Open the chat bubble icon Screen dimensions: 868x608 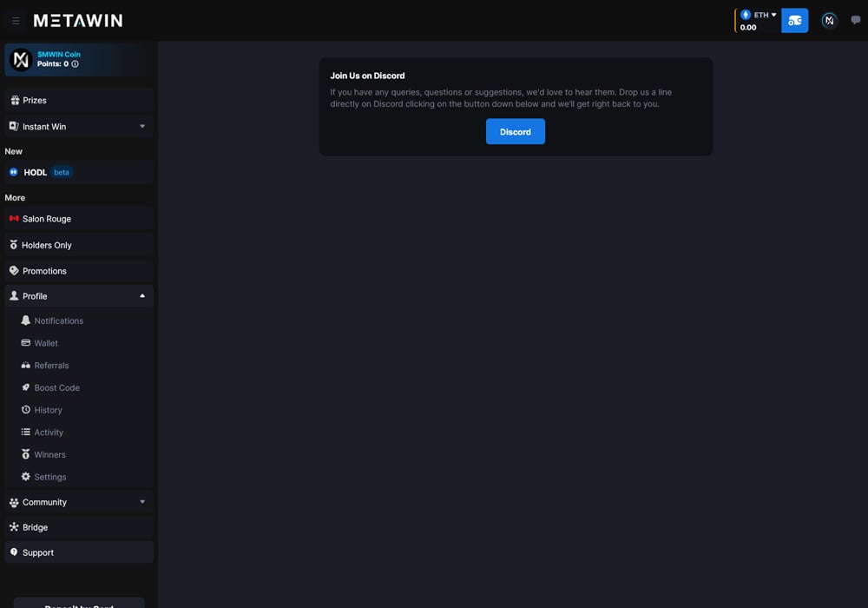tap(855, 20)
